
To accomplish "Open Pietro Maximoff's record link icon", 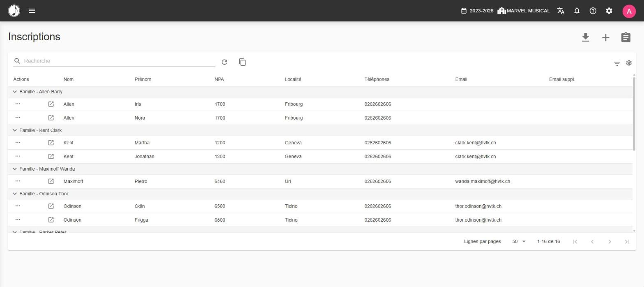I will tap(51, 181).
